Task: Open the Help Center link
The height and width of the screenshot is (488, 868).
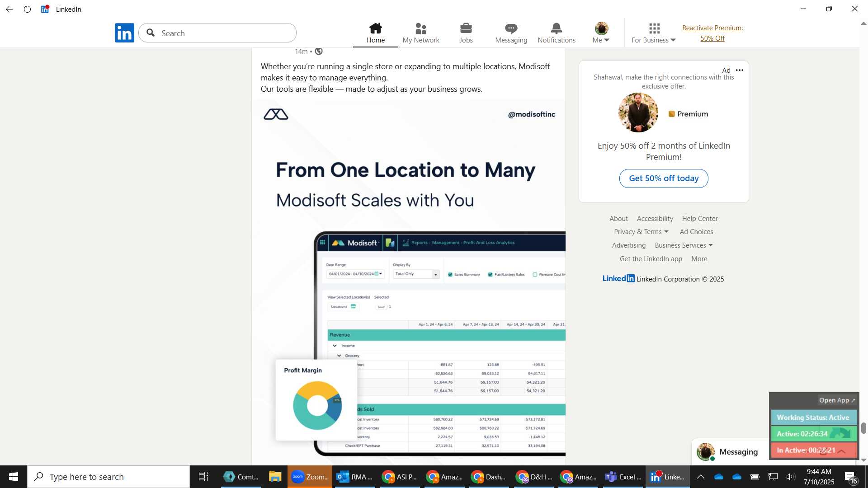Action: (699, 219)
